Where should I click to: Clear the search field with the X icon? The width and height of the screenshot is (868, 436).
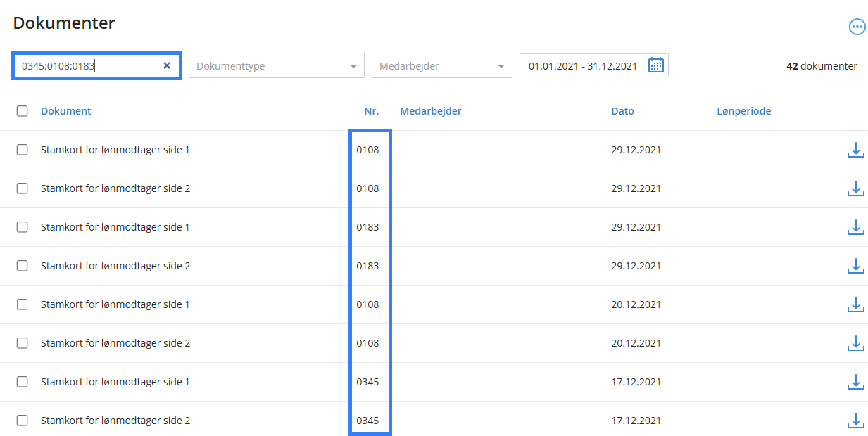tap(167, 65)
